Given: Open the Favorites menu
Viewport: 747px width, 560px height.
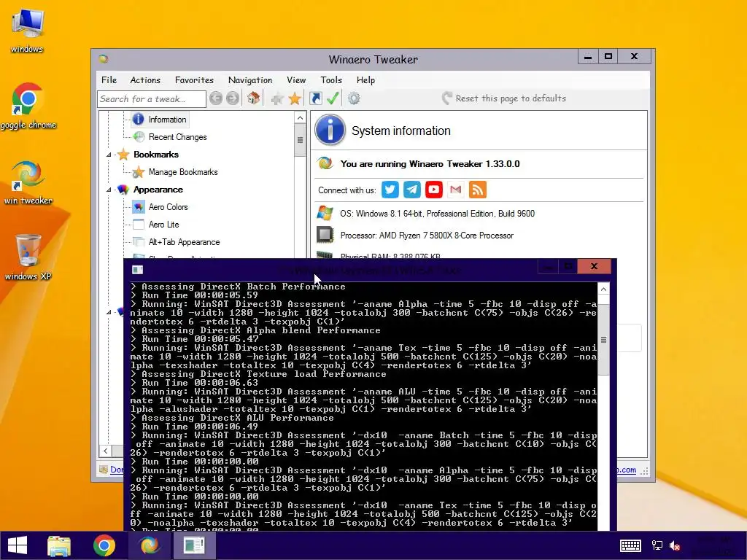Looking at the screenshot, I should click(x=194, y=80).
